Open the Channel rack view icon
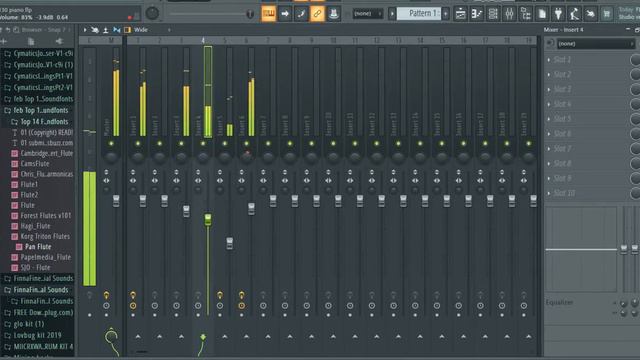The image size is (640, 360). click(x=493, y=14)
